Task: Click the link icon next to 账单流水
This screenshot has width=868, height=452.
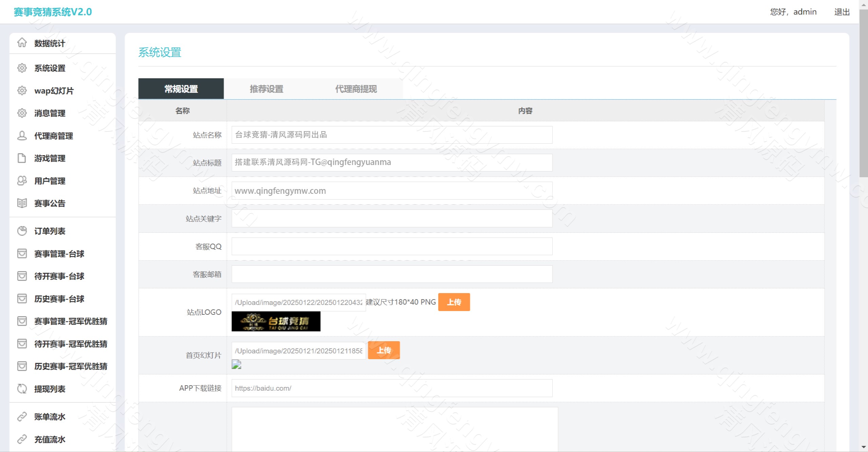Action: click(x=22, y=417)
